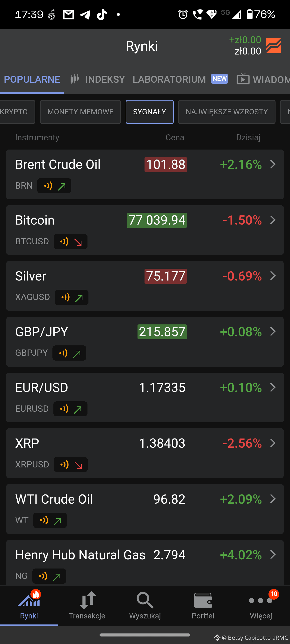Screen dimensions: 290x644
Task: Tap Silver XAGUSD signal arrow badge
Action: click(x=72, y=297)
